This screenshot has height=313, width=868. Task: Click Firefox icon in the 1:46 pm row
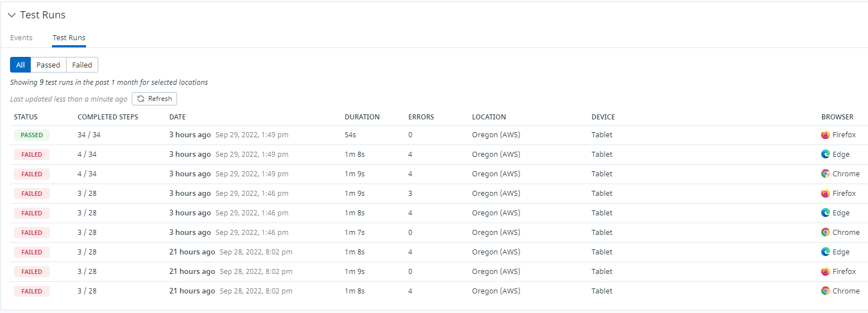click(826, 194)
